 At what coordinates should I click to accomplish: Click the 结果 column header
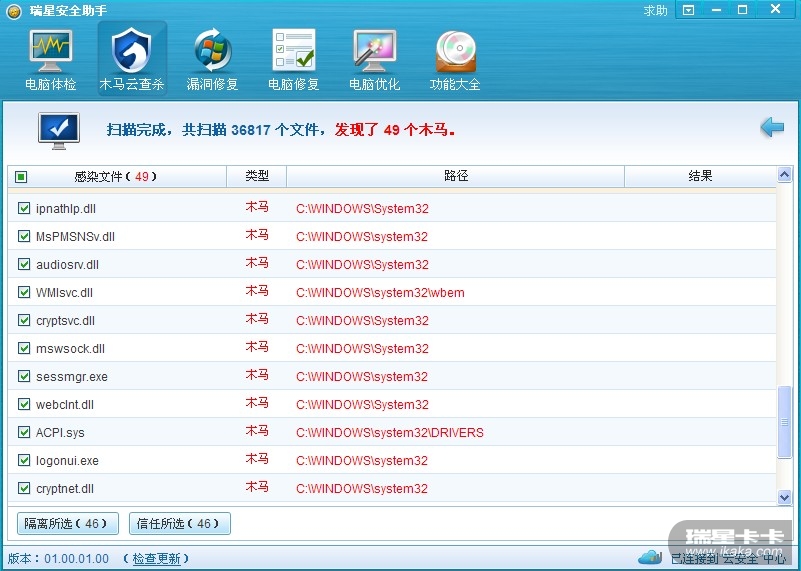(x=700, y=176)
